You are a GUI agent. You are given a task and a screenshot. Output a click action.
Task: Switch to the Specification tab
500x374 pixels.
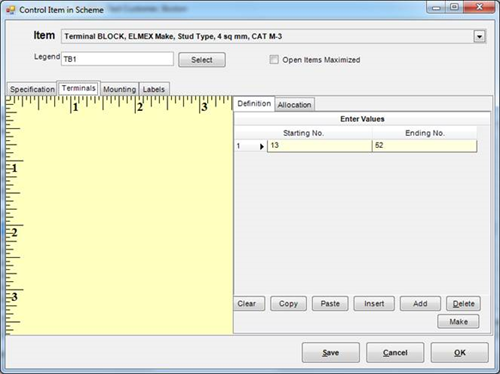click(x=32, y=89)
